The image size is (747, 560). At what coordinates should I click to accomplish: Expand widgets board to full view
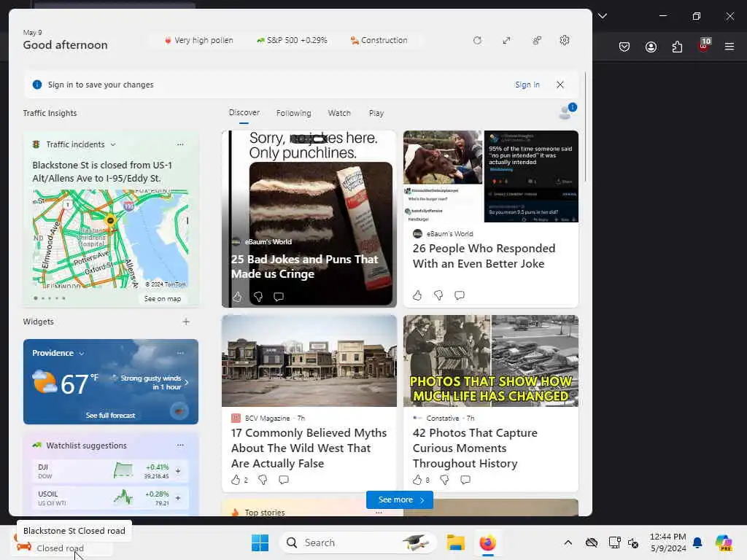(506, 41)
